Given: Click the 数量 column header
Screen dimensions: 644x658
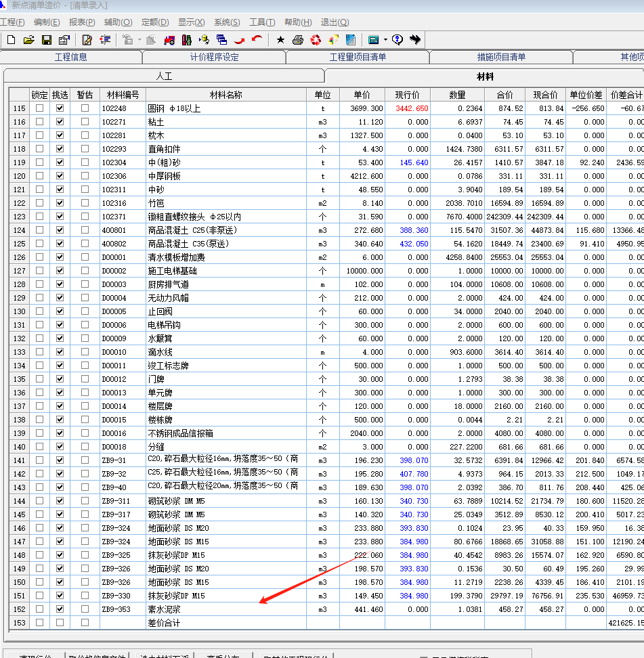Looking at the screenshot, I should point(457,95).
